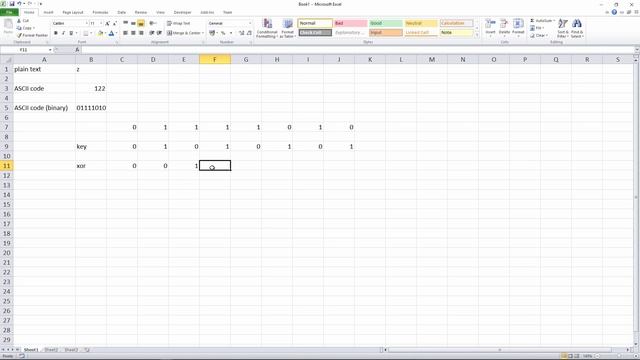
Task: Open the Font Color dropdown arrow
Action: tap(116, 33)
